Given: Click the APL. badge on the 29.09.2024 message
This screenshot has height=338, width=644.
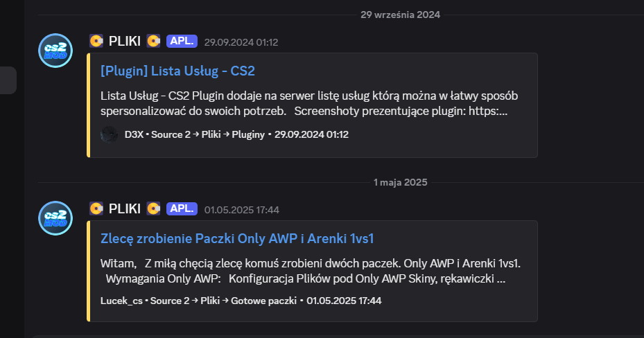Looking at the screenshot, I should [182, 42].
